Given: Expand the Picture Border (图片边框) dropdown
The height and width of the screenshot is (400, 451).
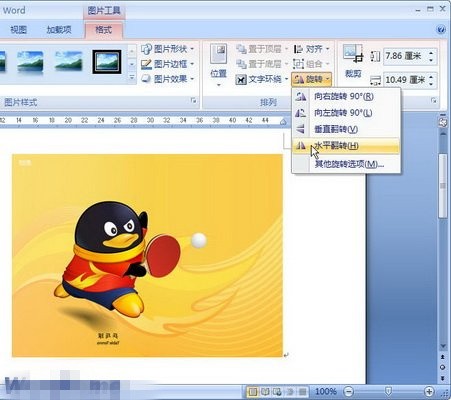Looking at the screenshot, I should pos(168,64).
